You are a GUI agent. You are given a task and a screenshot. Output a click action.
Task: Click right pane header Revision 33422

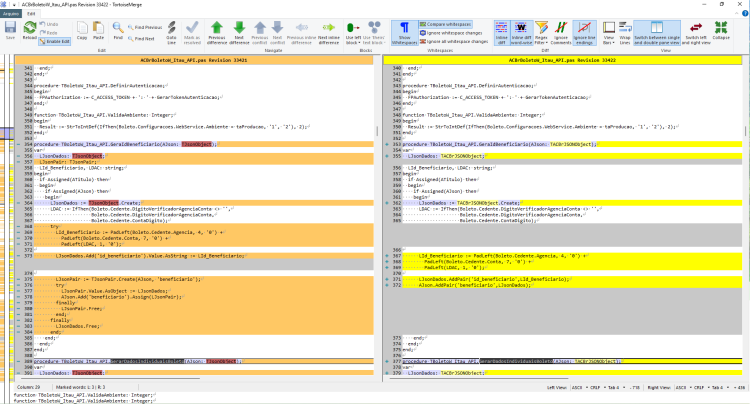click(x=562, y=60)
